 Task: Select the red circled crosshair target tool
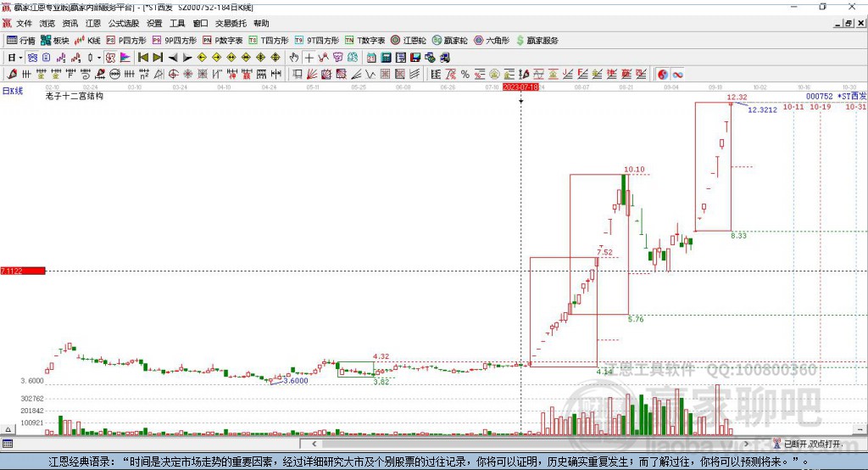click(173, 75)
